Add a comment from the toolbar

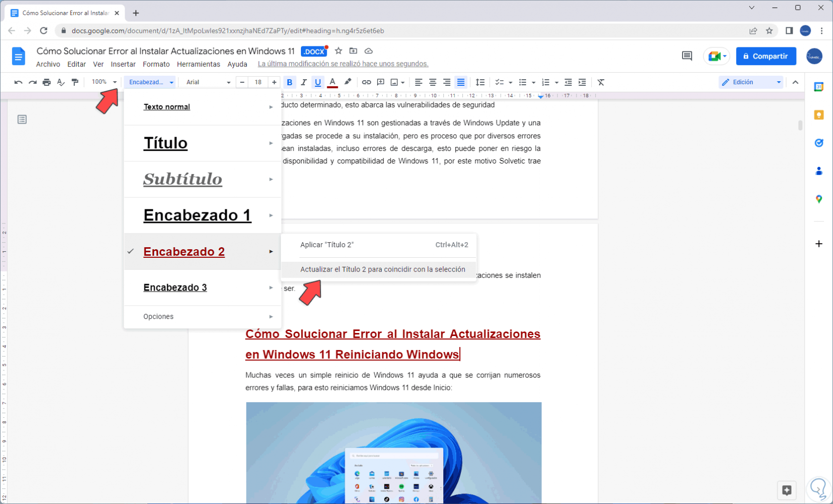[x=381, y=82]
